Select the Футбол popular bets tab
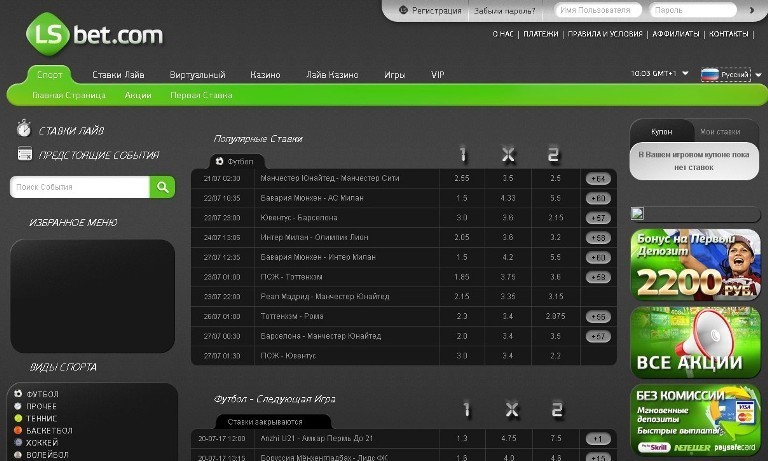Screen dimensions: 768x461 click(237, 161)
